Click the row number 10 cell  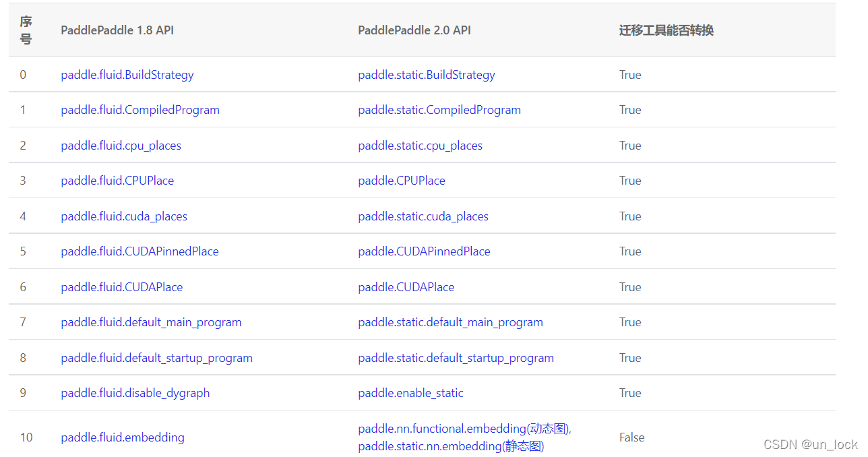pos(26,437)
